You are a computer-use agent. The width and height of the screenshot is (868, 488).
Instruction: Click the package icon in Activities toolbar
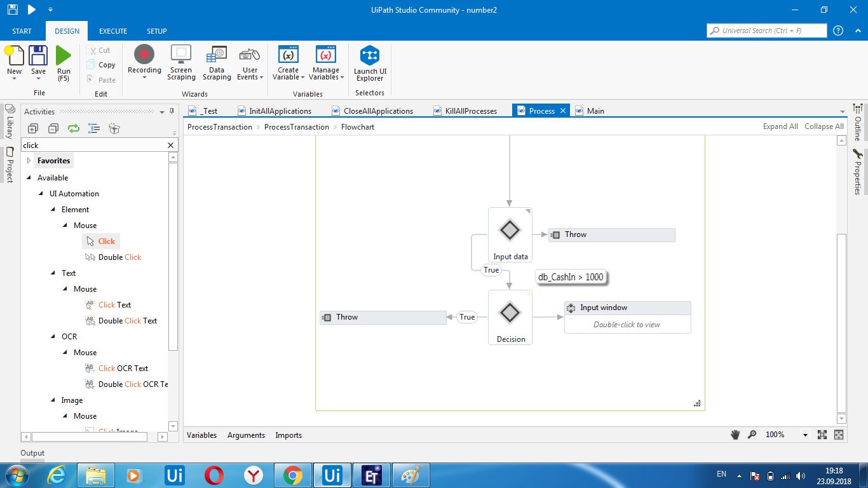(x=114, y=128)
